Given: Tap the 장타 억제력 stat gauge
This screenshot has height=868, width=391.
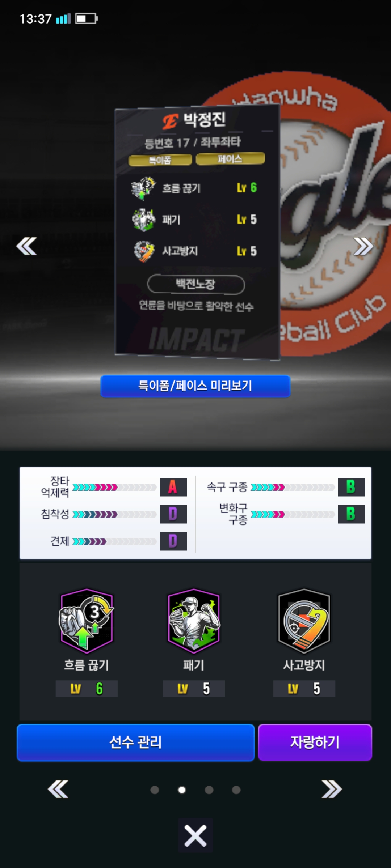Looking at the screenshot, I should click(x=114, y=487).
